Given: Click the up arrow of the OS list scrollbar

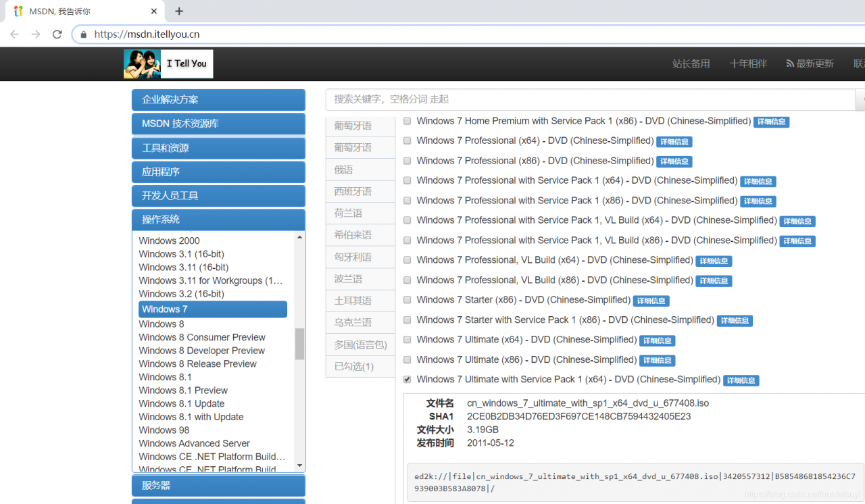Looking at the screenshot, I should (x=300, y=237).
